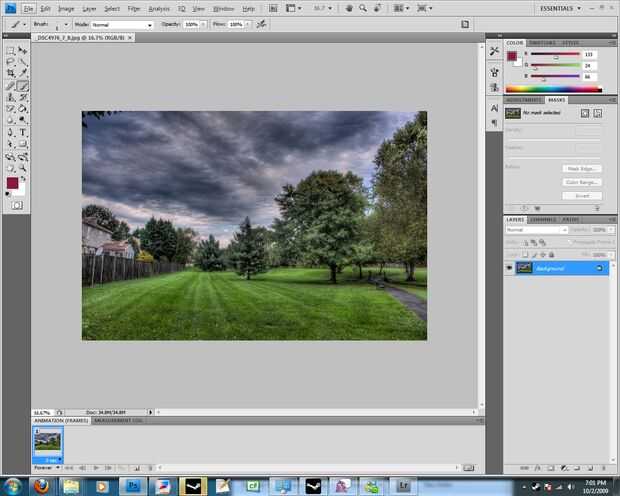This screenshot has width=620, height=496.
Task: Click the foreground color swatch in toolbox
Action: pos(12,183)
